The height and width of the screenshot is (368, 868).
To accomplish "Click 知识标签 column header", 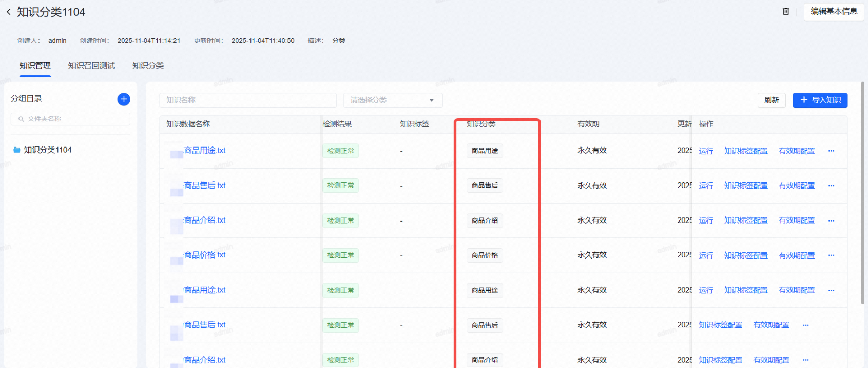I will (414, 124).
